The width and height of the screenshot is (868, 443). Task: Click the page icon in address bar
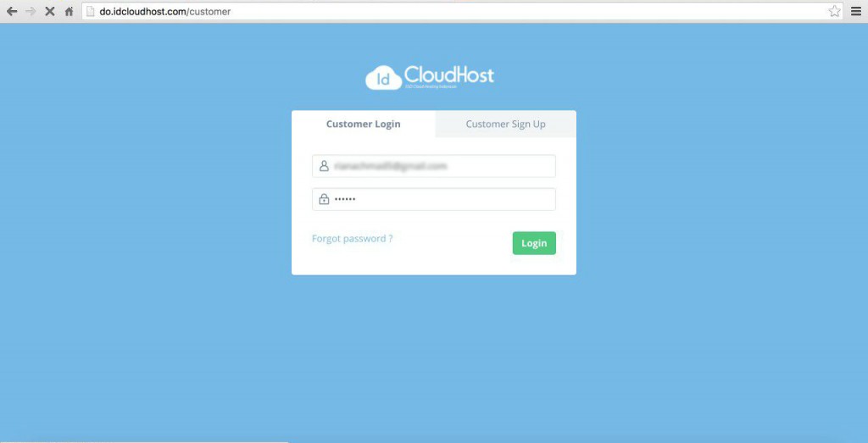coord(90,11)
